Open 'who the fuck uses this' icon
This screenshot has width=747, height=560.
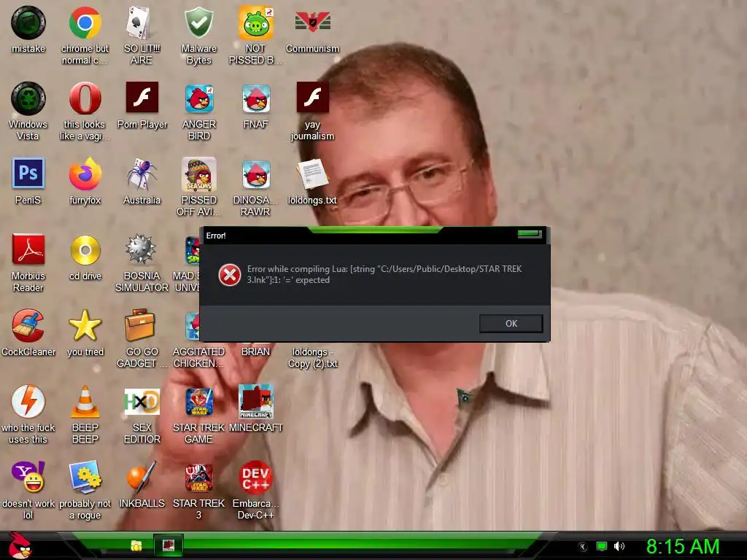click(x=28, y=402)
